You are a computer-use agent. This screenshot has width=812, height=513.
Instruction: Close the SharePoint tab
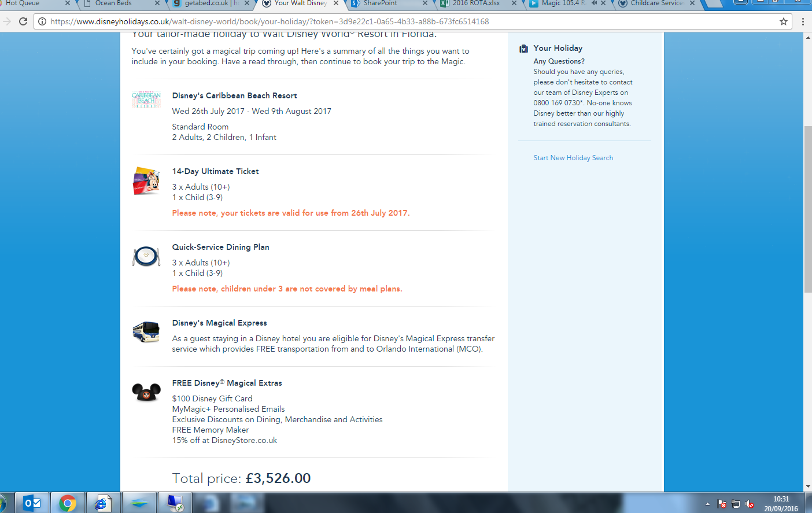click(x=426, y=3)
